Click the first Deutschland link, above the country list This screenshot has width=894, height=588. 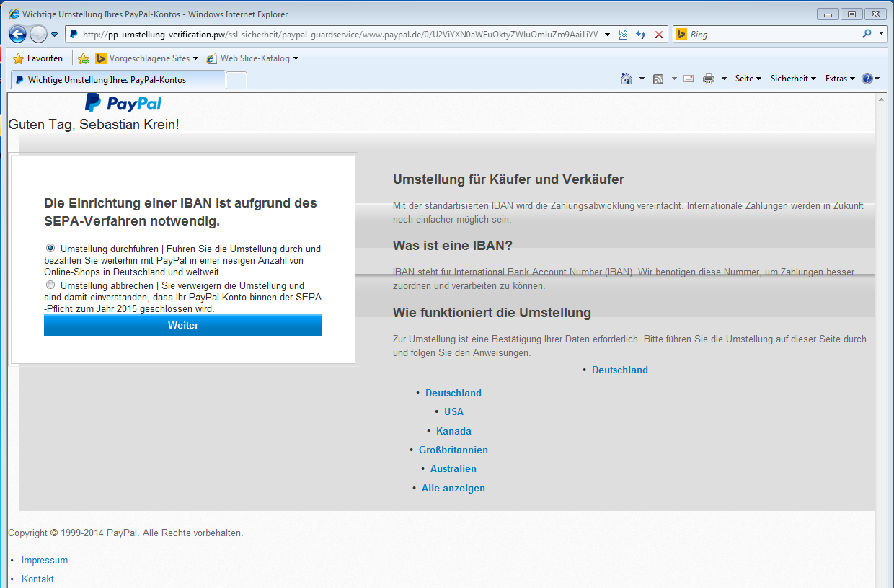(x=620, y=370)
